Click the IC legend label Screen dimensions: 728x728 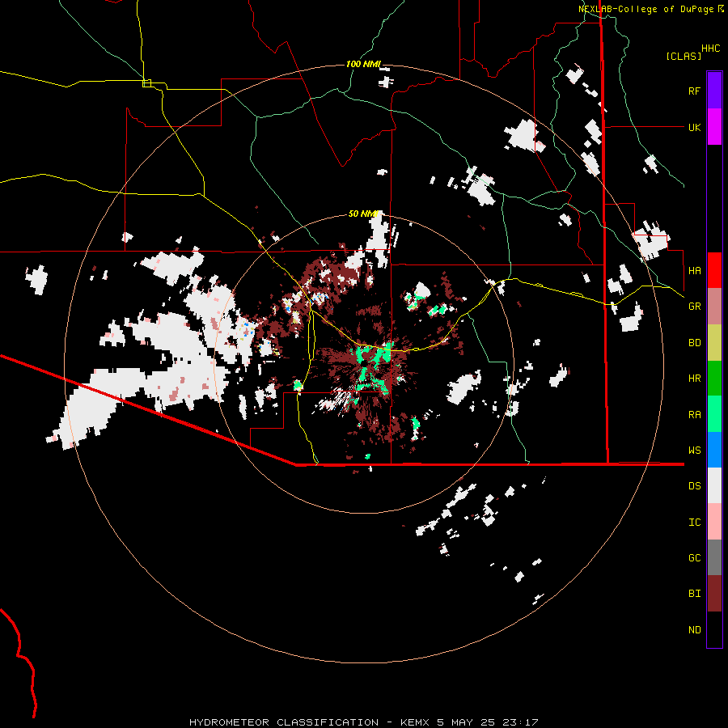pos(694,523)
